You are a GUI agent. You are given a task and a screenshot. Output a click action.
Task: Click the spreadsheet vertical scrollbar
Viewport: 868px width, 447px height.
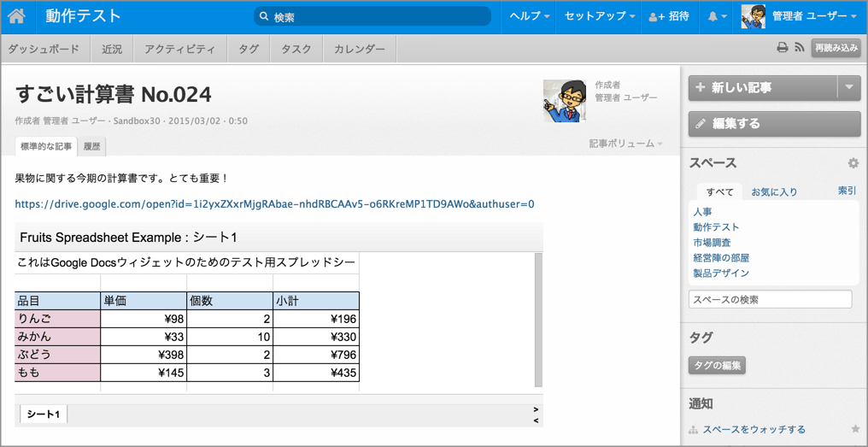coord(538,321)
